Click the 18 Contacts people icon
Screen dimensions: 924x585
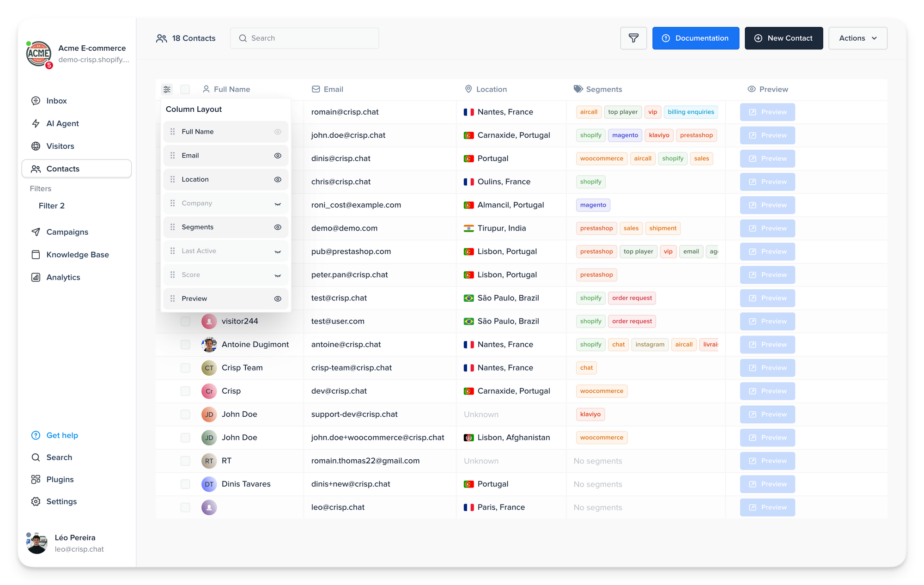(161, 38)
